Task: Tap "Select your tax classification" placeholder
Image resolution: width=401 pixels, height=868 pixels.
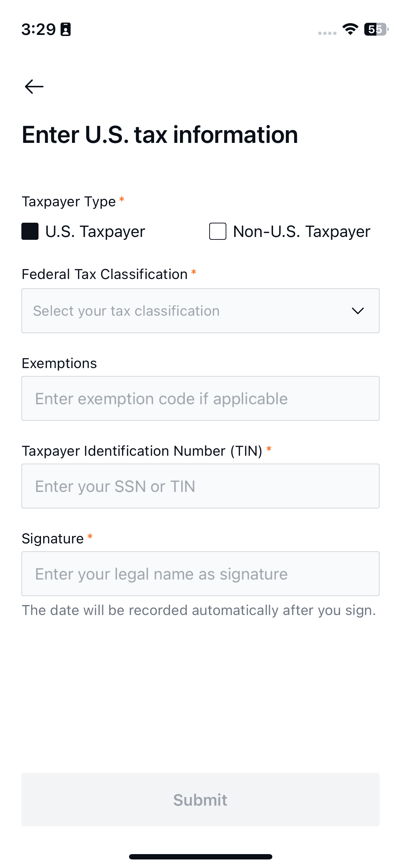Action: click(x=126, y=311)
